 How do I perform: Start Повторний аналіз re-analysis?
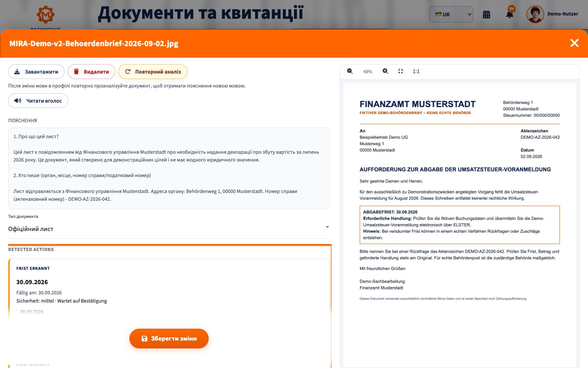tap(153, 72)
